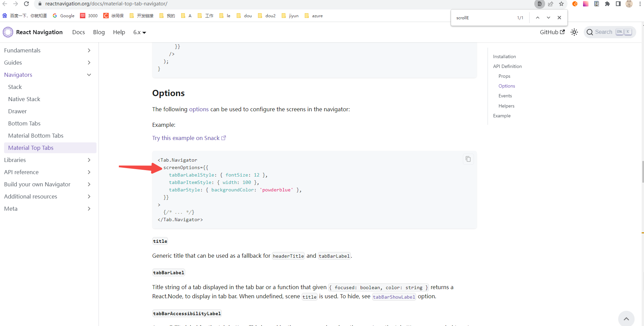Open the jiyun bookmark folder
The image size is (644, 326).
(x=290, y=16)
